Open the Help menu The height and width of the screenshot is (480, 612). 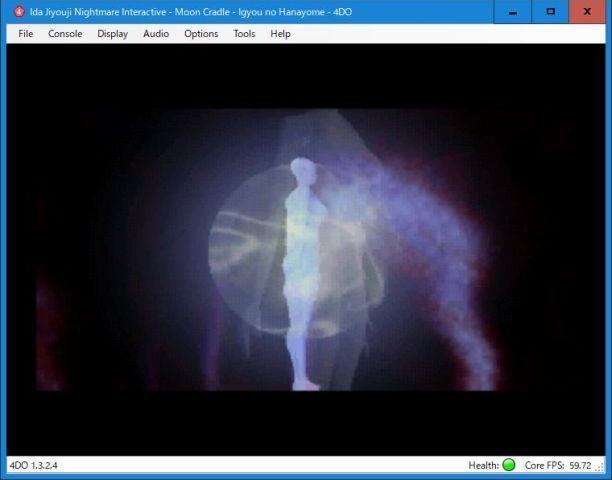(x=280, y=34)
